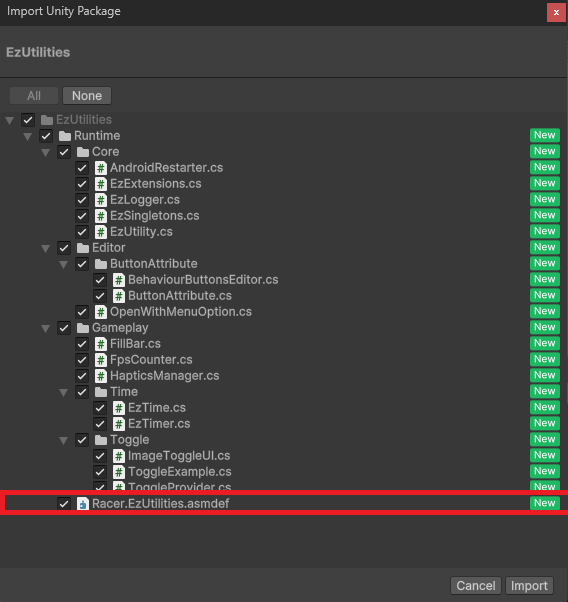Viewport: 568px width, 602px height.
Task: Click the New badge on the Racer.EzUtilities.asmdef row
Action: pyautogui.click(x=545, y=503)
